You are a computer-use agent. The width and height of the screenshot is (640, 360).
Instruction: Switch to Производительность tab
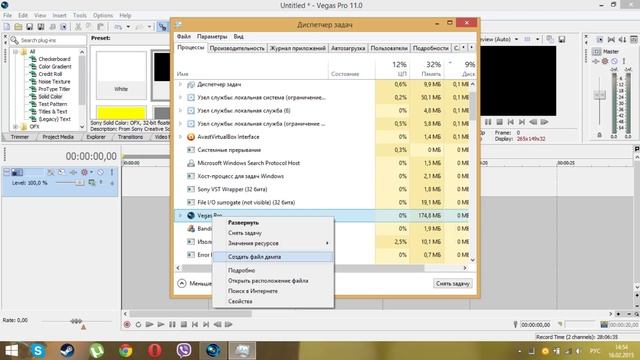click(237, 48)
